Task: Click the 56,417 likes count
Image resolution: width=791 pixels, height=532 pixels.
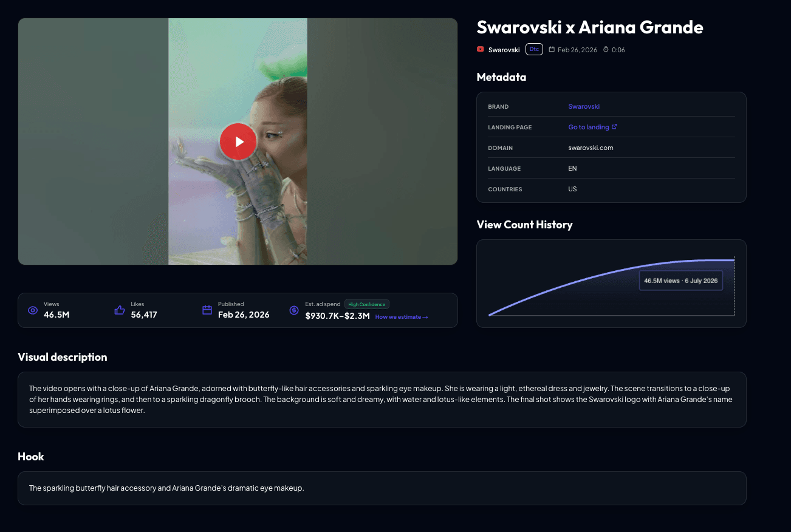Action: tap(144, 315)
